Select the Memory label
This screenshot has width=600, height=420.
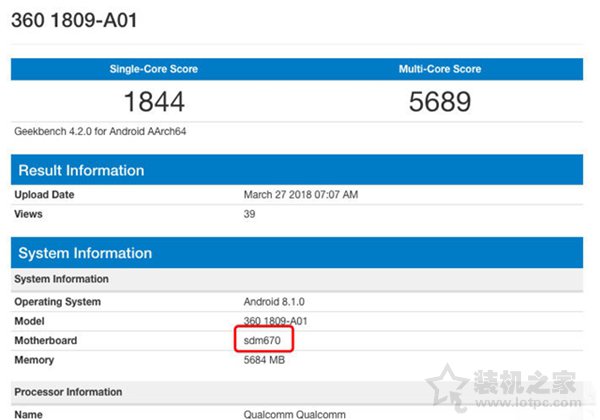(34, 360)
